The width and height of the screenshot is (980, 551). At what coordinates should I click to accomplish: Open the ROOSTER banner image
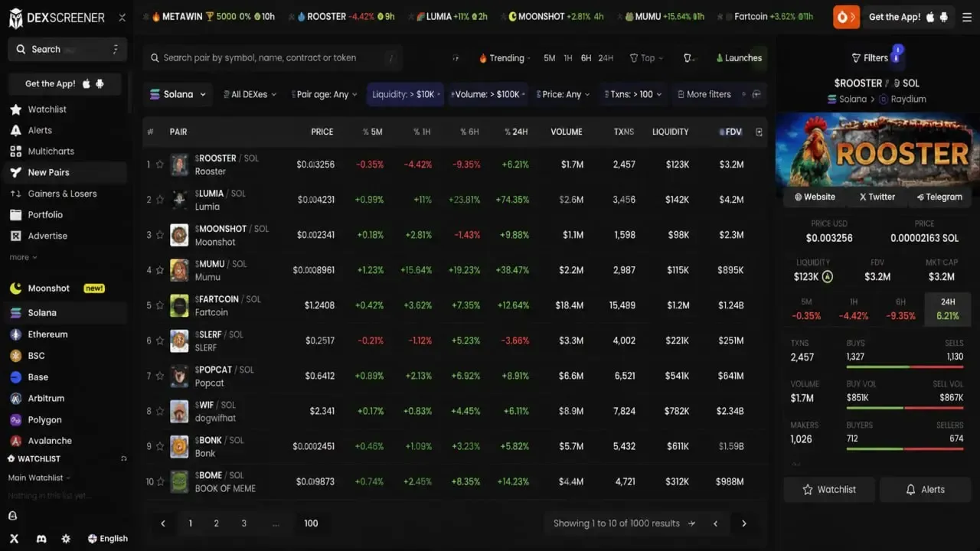click(877, 150)
